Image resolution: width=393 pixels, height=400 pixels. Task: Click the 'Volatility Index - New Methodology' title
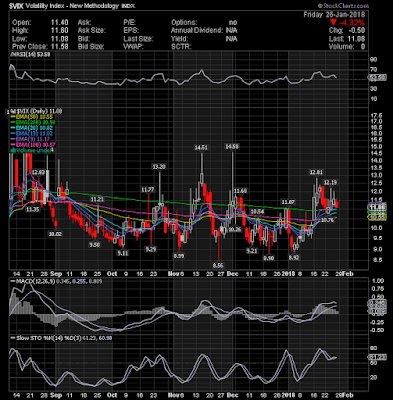(72, 6)
